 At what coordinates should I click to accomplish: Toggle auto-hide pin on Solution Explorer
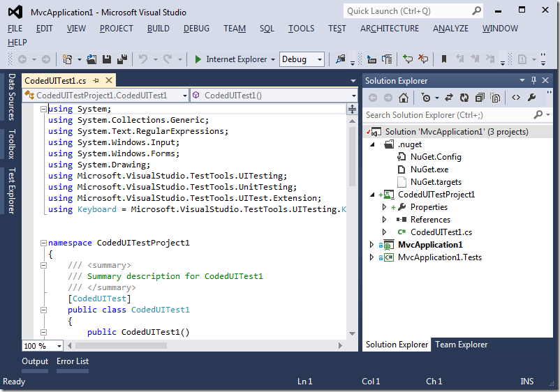(x=534, y=81)
